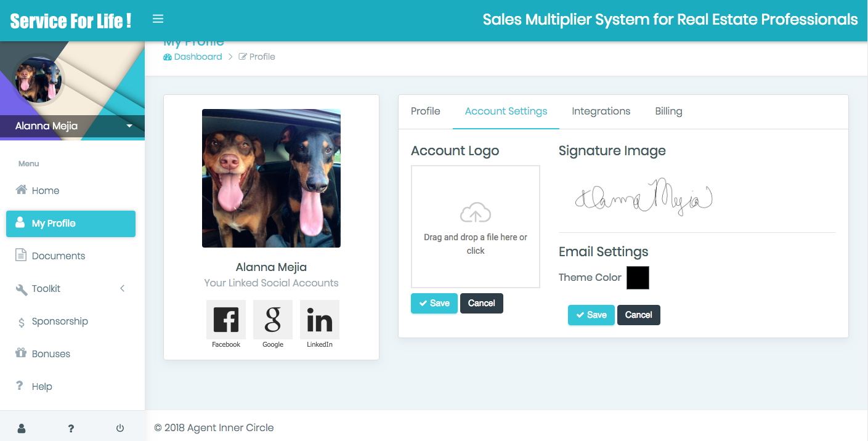Click the hamburger menu icon in header

pos(158,19)
